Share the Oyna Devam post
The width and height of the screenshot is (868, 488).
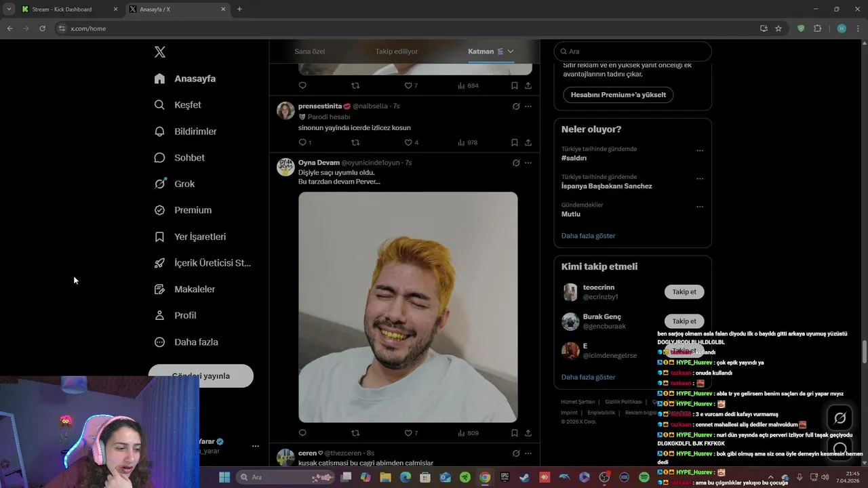click(x=528, y=433)
